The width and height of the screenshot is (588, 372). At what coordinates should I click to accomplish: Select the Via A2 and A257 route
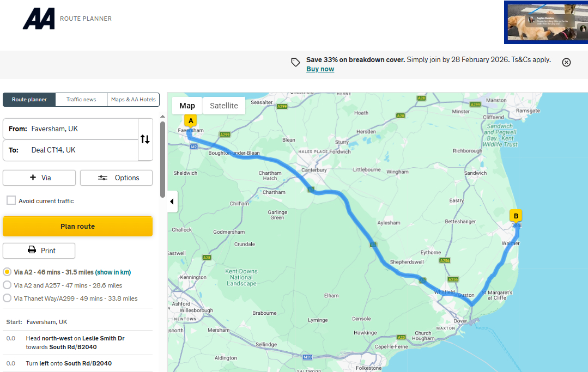coord(8,285)
